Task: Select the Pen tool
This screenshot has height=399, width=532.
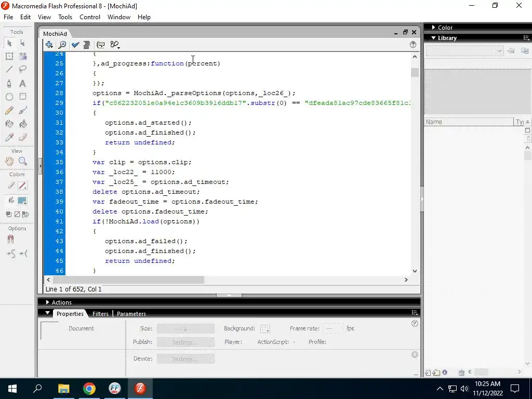Action: (9, 84)
